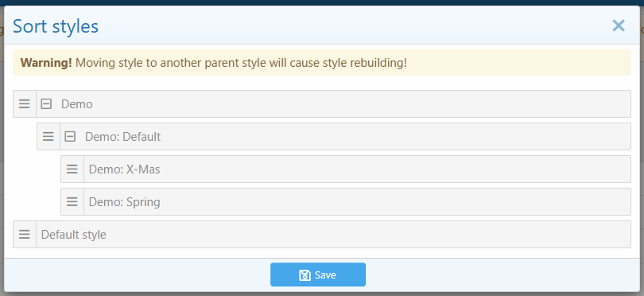Click the floppy disk icon on Save
Screen dimensions: 644x296
click(305, 275)
